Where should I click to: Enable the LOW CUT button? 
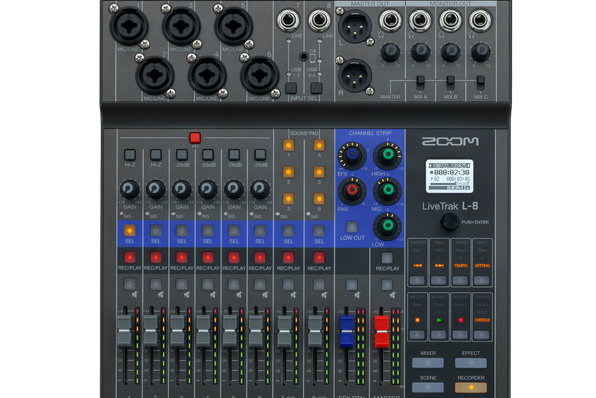click(352, 227)
